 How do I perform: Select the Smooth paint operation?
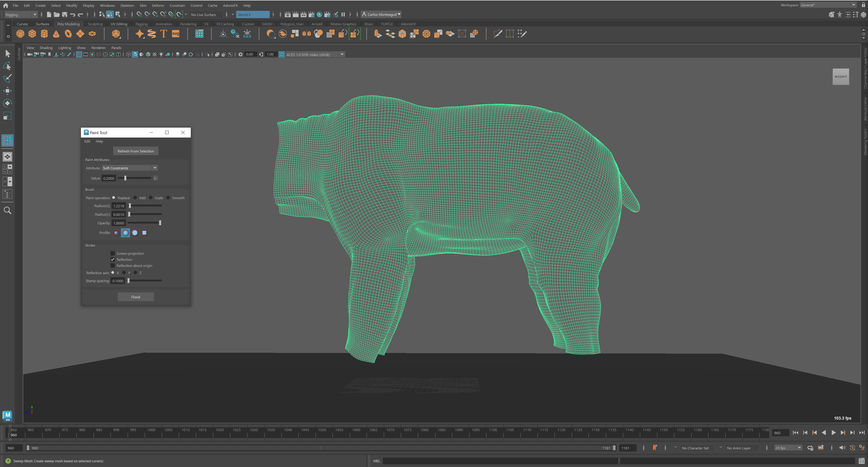(x=168, y=198)
